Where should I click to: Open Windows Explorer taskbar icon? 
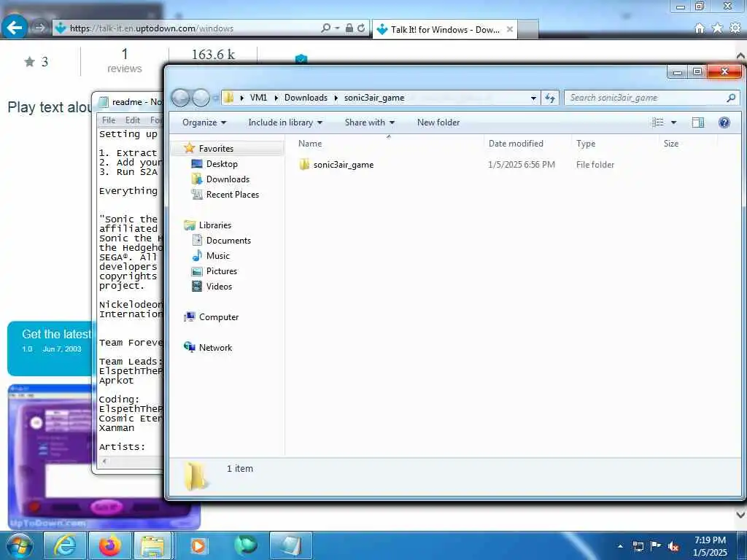pos(152,545)
